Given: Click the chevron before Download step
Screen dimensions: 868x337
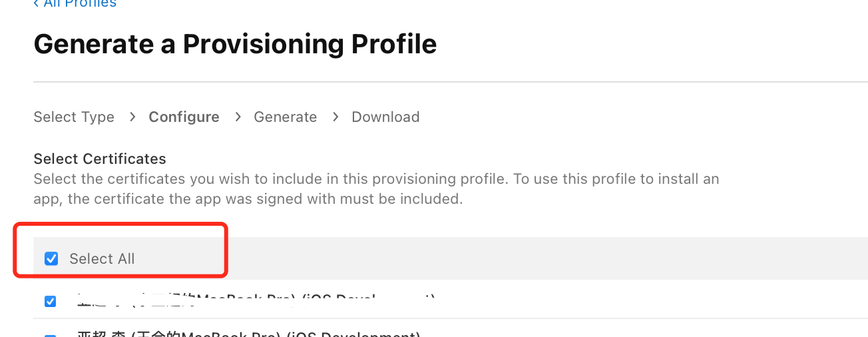Looking at the screenshot, I should tap(335, 117).
